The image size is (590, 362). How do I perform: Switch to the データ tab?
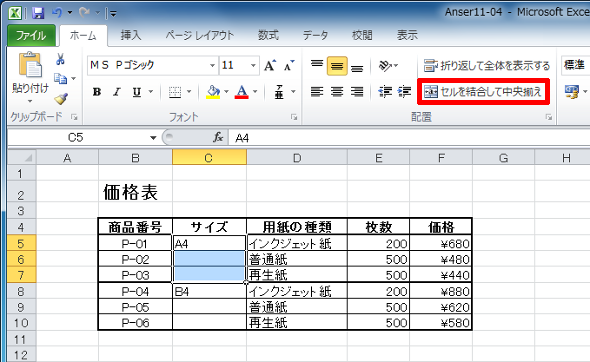tap(315, 35)
